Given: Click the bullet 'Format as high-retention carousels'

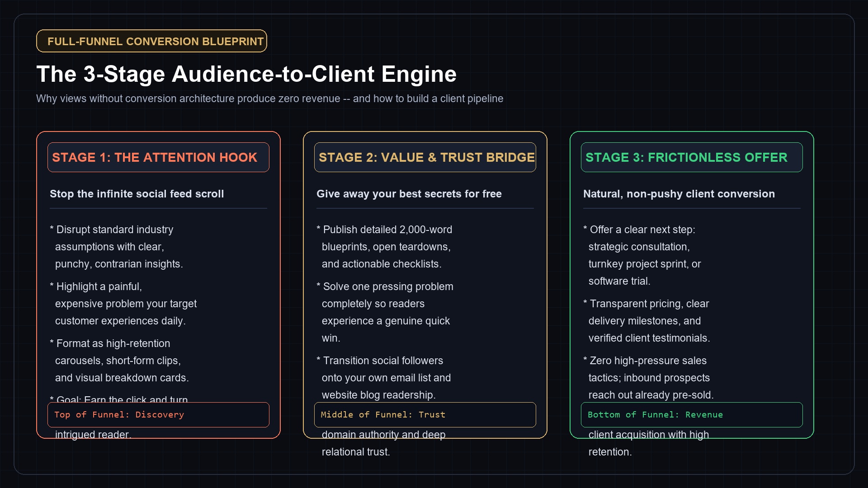Looking at the screenshot, I should 119,361.
